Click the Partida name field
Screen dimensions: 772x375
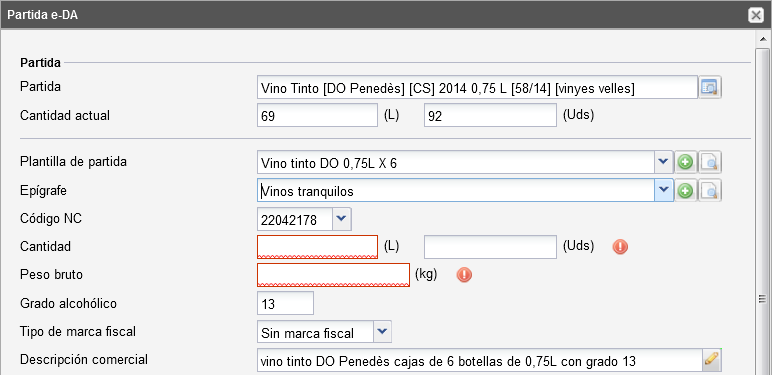click(x=477, y=88)
